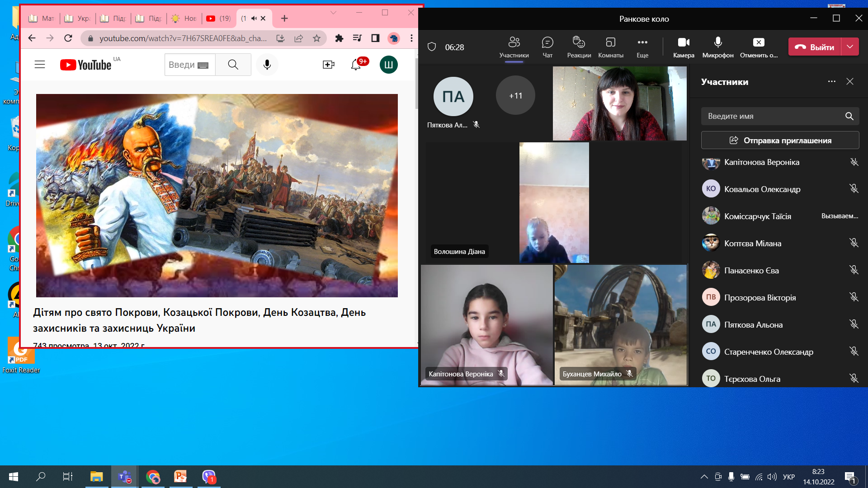Open the YouTube Create video button

pyautogui.click(x=329, y=65)
